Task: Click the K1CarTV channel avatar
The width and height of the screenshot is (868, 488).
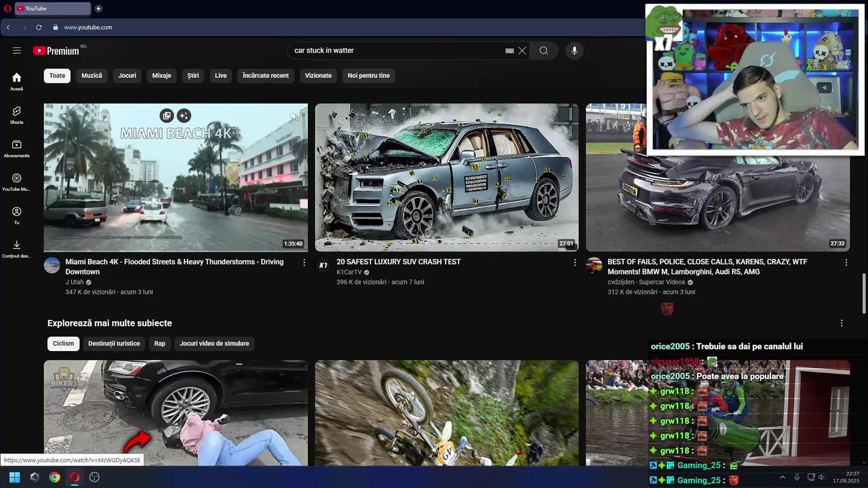Action: 323,265
